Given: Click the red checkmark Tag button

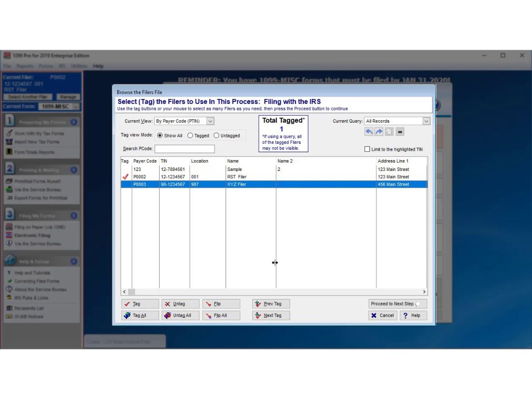Looking at the screenshot, I should pyautogui.click(x=140, y=303).
